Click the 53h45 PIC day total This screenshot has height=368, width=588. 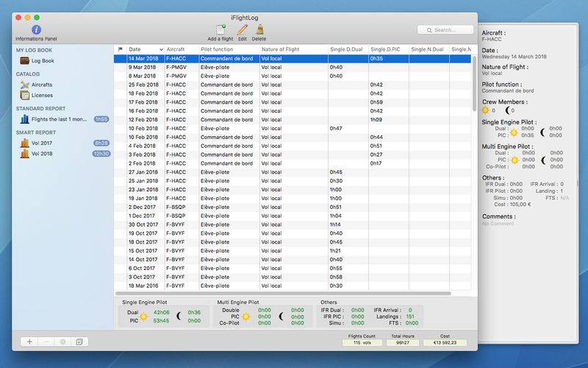(161, 321)
